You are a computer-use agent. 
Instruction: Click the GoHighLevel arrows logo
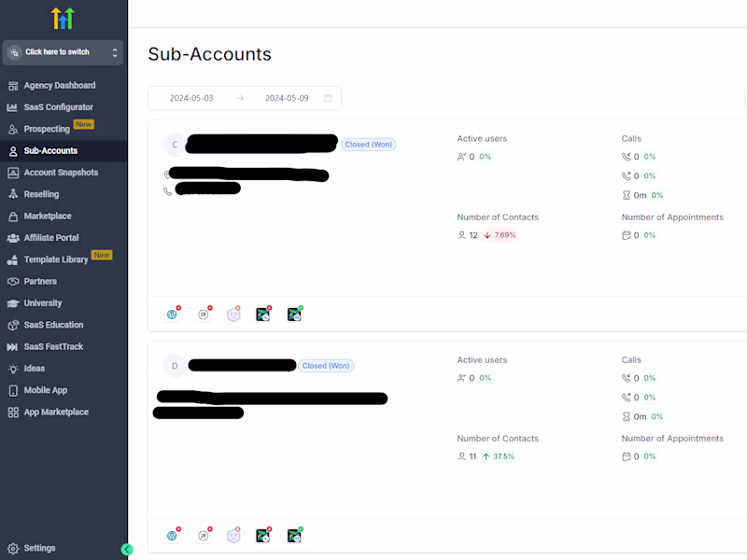[63, 18]
